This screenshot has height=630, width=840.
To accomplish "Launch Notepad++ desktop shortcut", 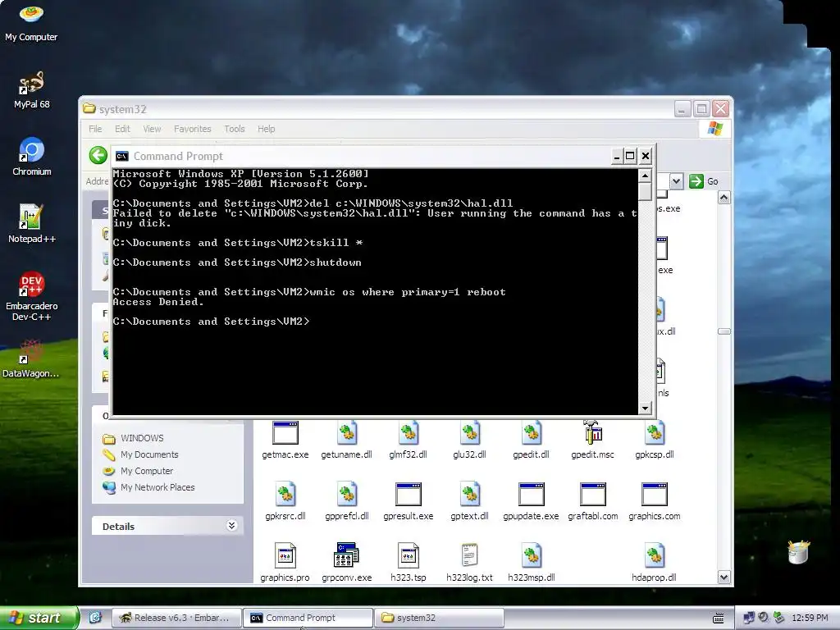I will [x=31, y=223].
